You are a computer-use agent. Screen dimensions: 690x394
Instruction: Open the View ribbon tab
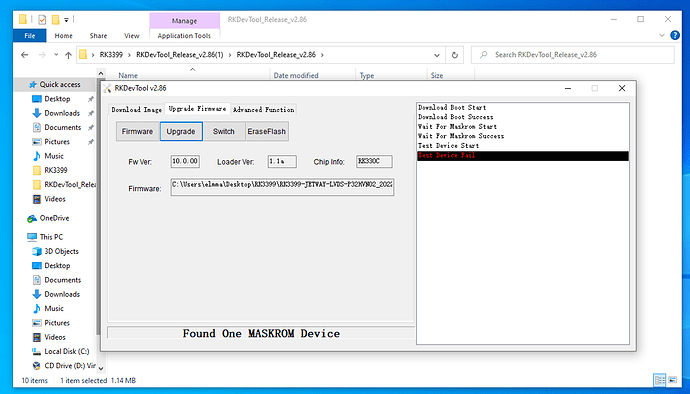(x=132, y=36)
